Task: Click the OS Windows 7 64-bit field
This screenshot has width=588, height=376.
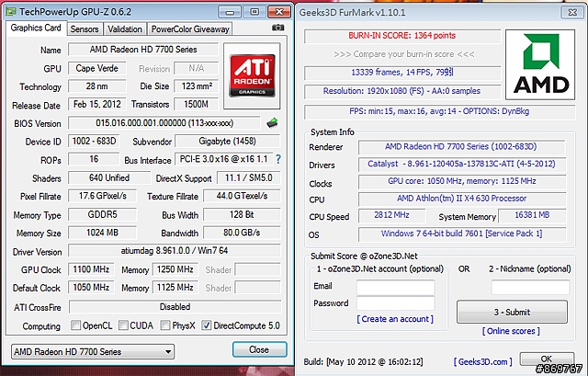Action: (x=461, y=234)
